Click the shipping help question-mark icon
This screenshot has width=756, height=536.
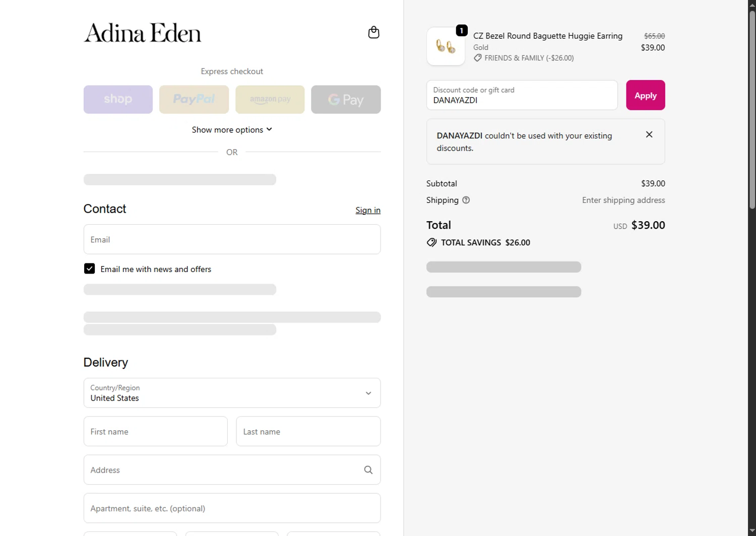(x=466, y=200)
